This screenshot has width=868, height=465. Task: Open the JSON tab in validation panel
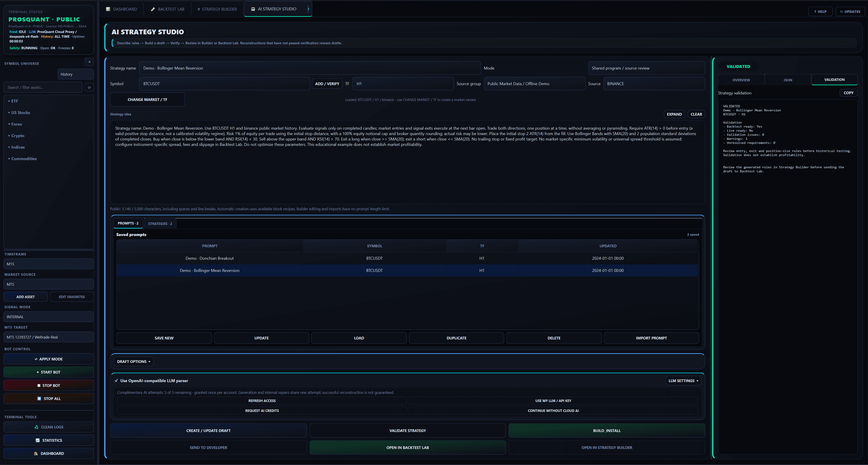pyautogui.click(x=788, y=80)
